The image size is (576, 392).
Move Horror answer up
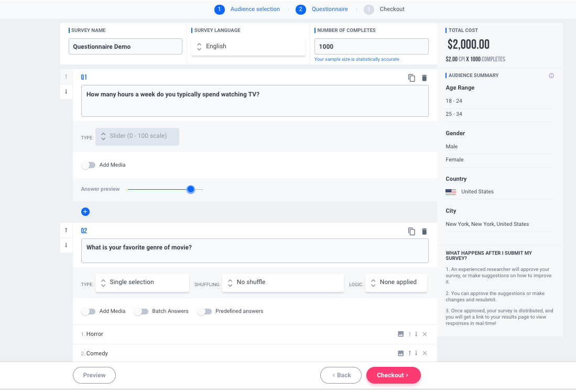(409, 334)
